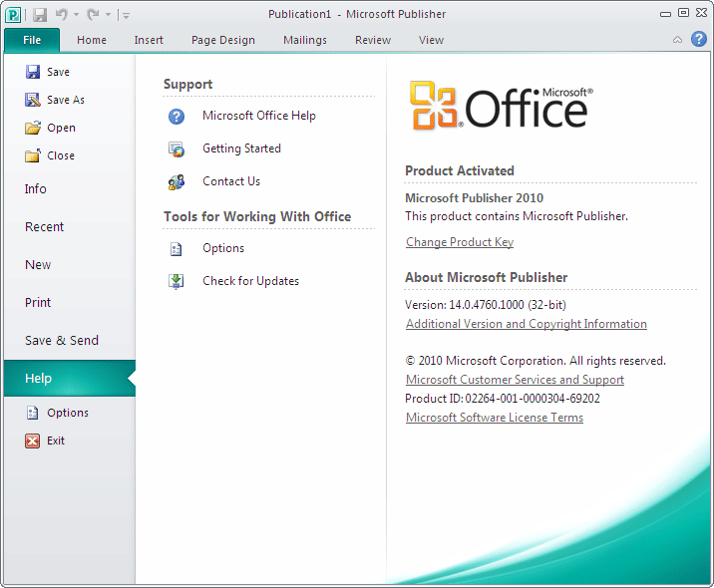Click the Product Activated heading
714x588 pixels.
[x=460, y=170]
